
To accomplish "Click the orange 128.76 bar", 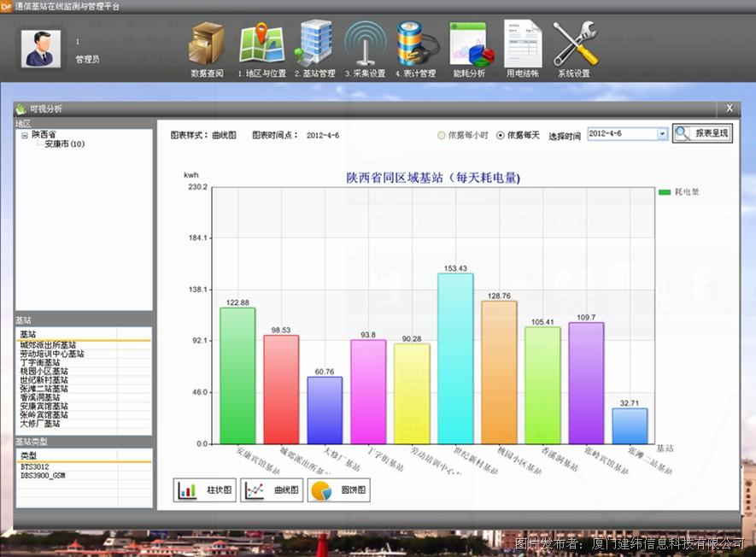I will [499, 372].
